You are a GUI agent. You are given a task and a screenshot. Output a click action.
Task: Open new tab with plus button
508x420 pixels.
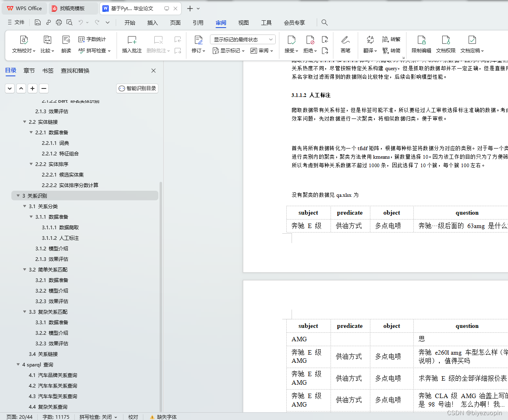[190, 9]
